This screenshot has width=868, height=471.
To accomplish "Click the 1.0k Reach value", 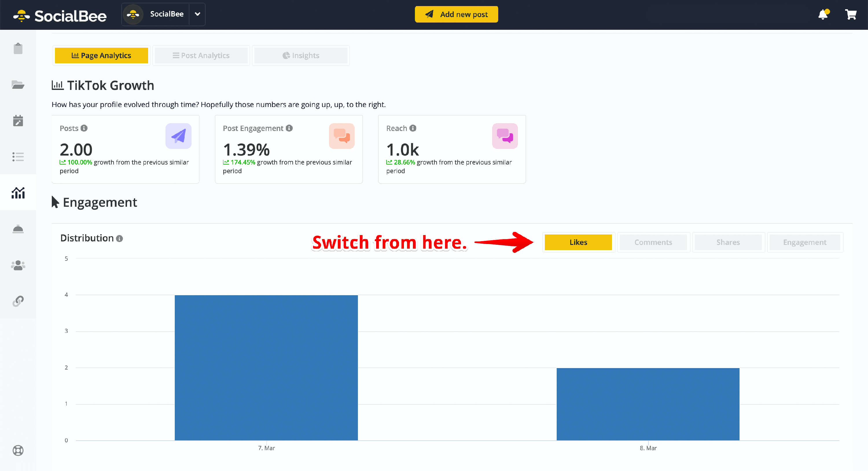I will pos(403,149).
